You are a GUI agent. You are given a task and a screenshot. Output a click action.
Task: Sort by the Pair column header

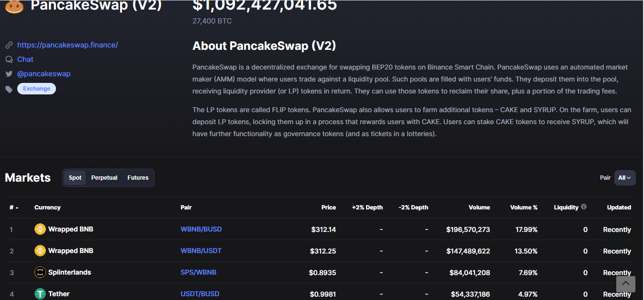click(186, 208)
